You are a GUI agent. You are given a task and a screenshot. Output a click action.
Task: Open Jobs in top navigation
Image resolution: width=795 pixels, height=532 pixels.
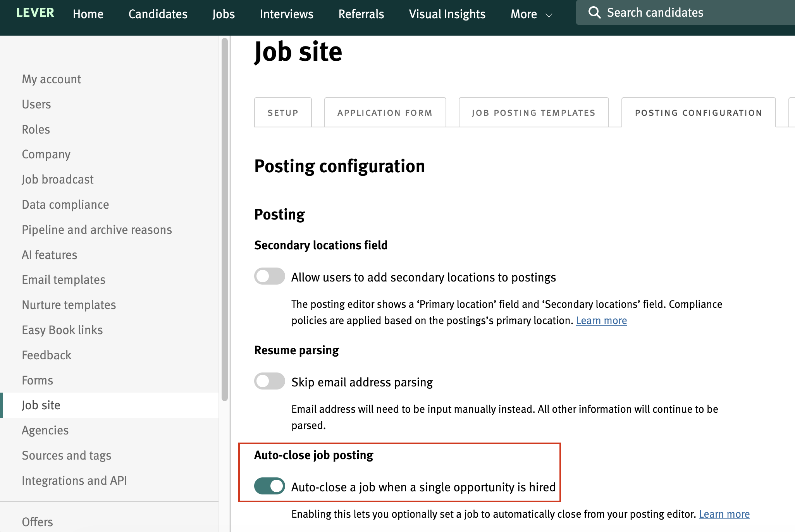(x=224, y=14)
